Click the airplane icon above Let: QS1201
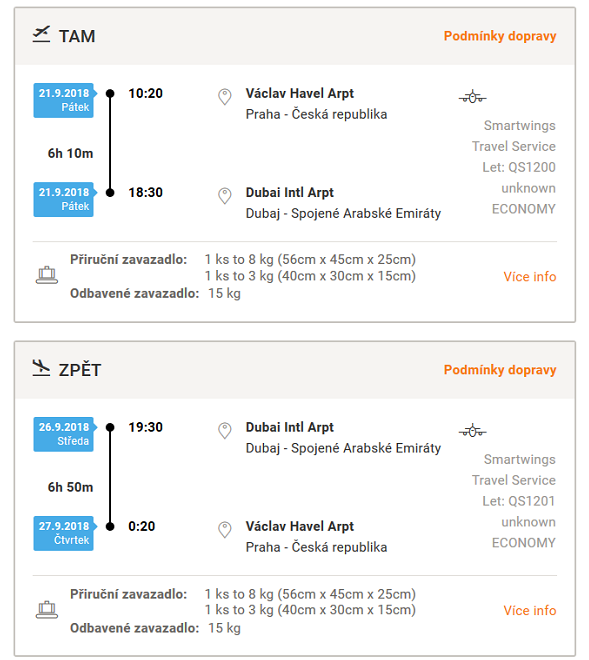Image resolution: width=589 pixels, height=660 pixels. point(472,431)
